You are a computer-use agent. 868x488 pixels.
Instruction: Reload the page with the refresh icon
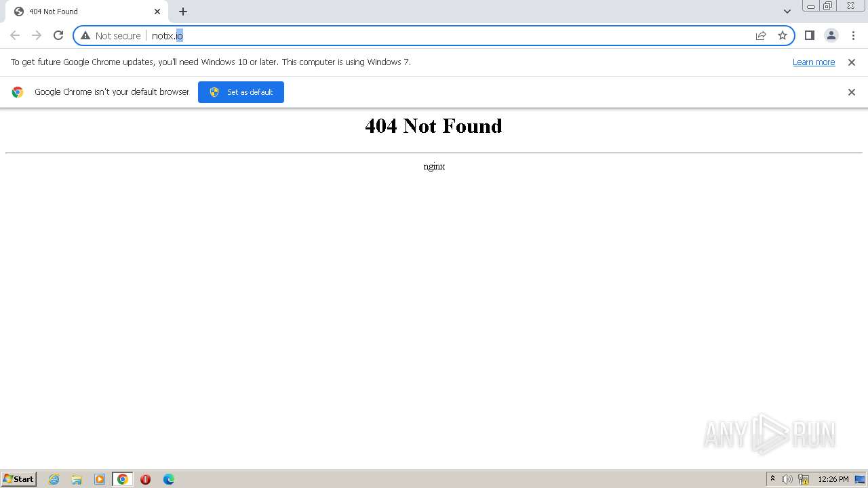click(58, 35)
